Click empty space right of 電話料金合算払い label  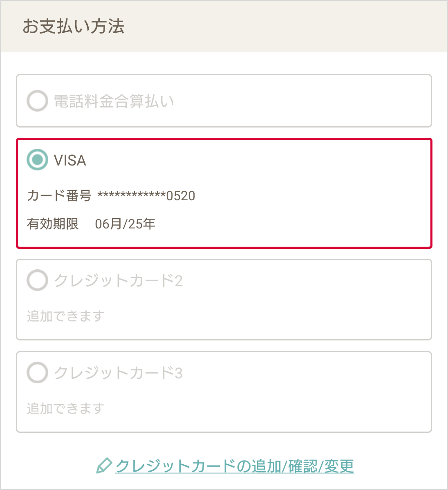click(302, 101)
